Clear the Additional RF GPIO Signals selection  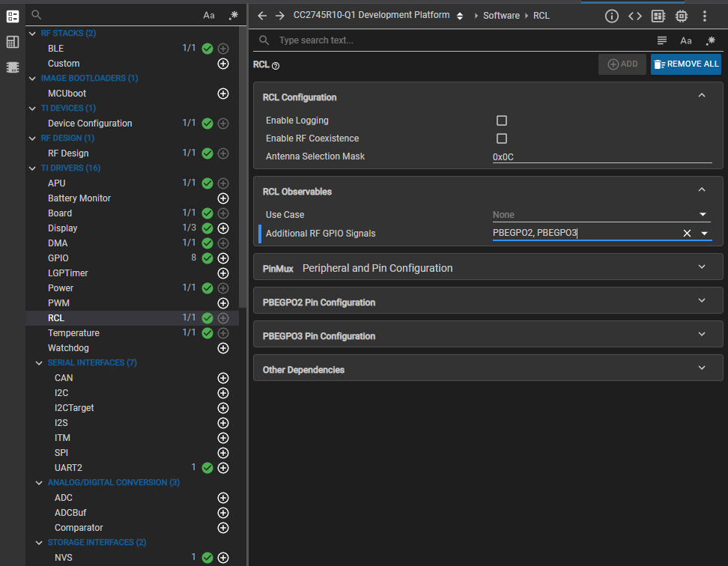(687, 234)
